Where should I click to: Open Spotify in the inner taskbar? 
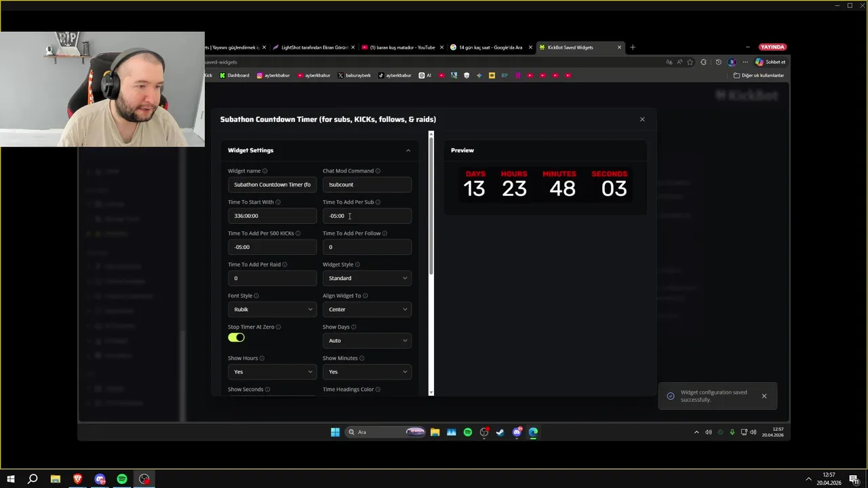(468, 432)
